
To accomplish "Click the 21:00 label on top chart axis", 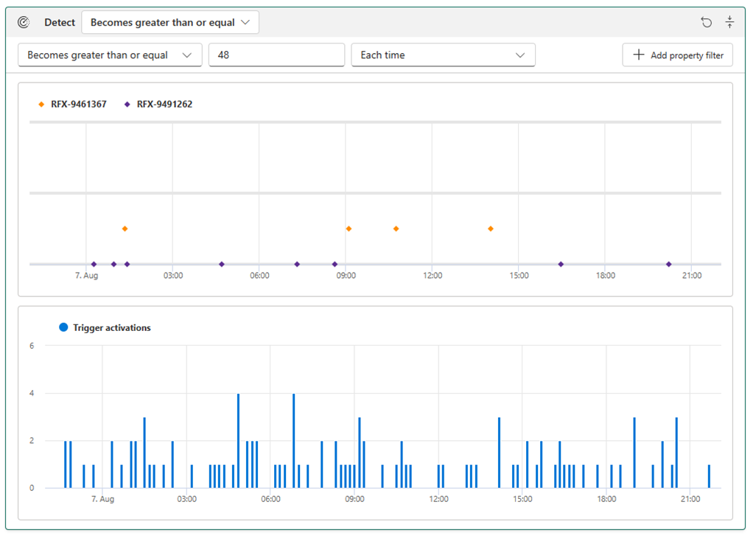I will 691,276.
